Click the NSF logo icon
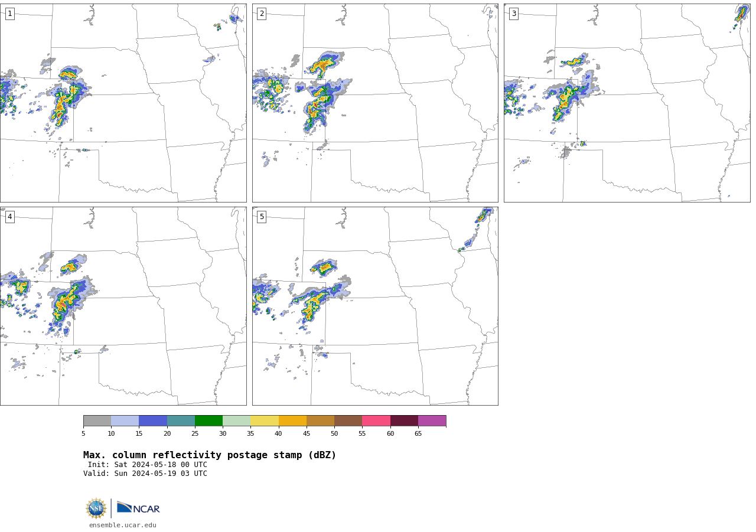The width and height of the screenshot is (756, 532). tap(96, 508)
